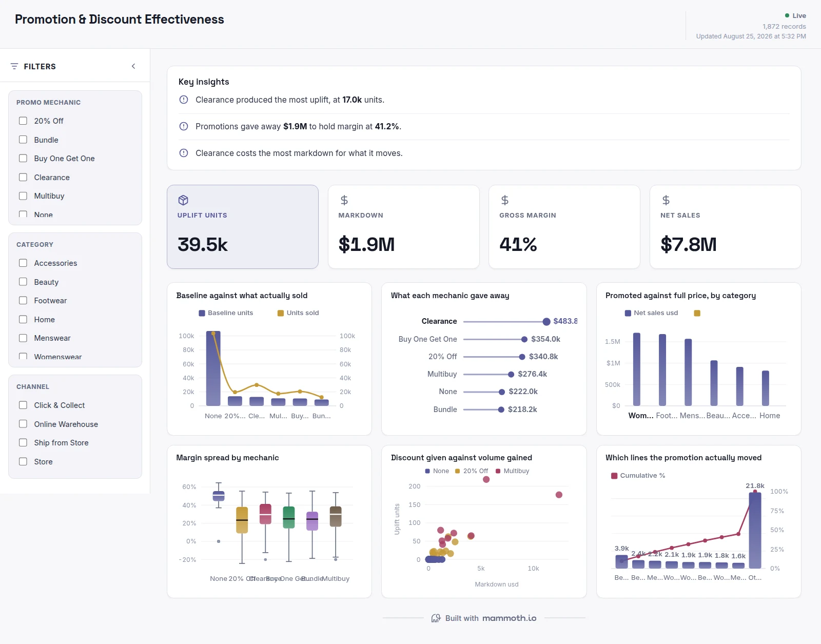Viewport: 821px width, 644px height.
Task: Toggle Cumulative % legend swatch
Action: (x=614, y=476)
